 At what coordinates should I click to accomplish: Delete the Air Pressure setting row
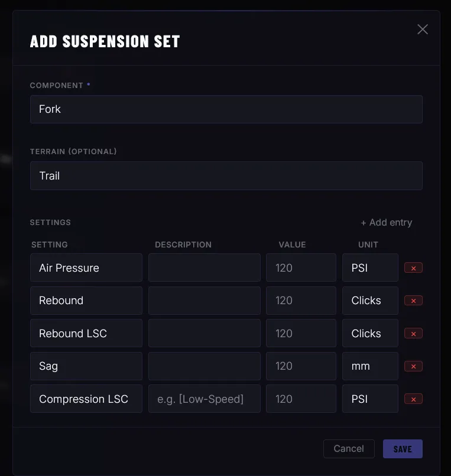pyautogui.click(x=413, y=268)
